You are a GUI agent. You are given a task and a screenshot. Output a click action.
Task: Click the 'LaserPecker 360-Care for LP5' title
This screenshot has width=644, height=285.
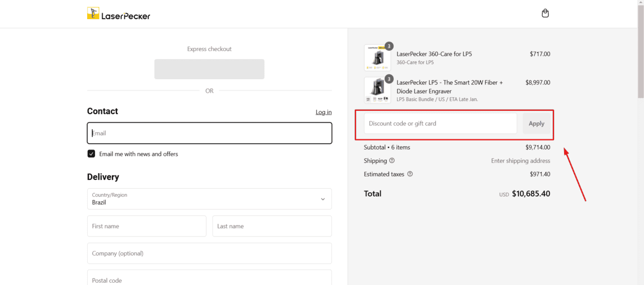click(435, 54)
